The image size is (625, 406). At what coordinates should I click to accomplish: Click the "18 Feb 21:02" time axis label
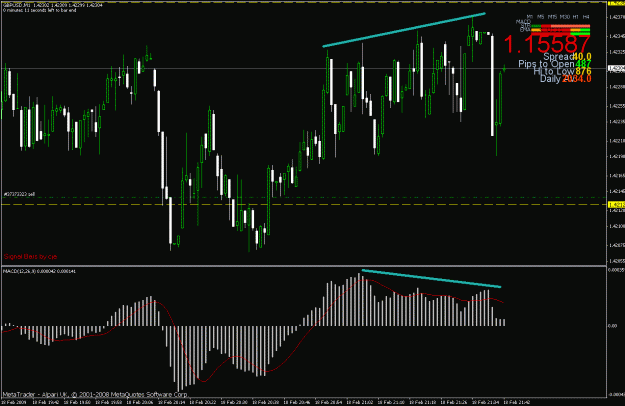361,402
